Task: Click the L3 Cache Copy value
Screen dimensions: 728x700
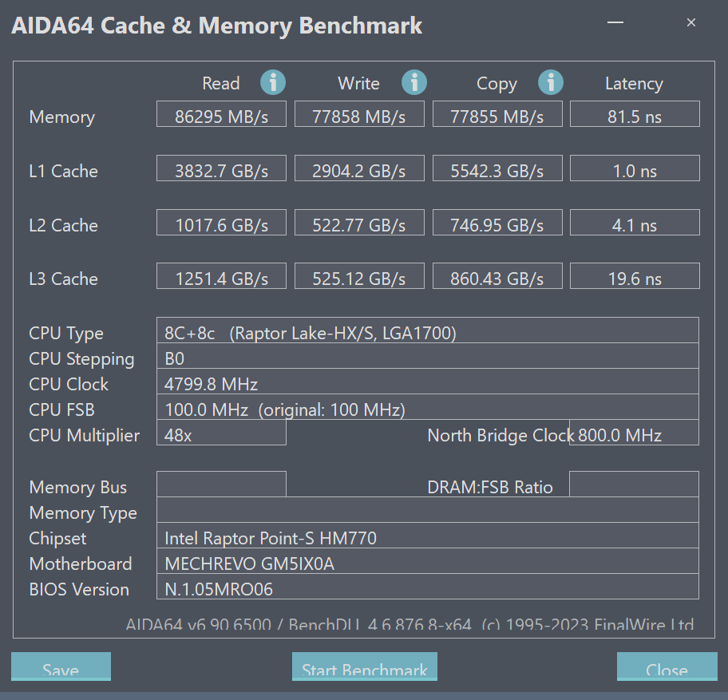Action: 497,276
